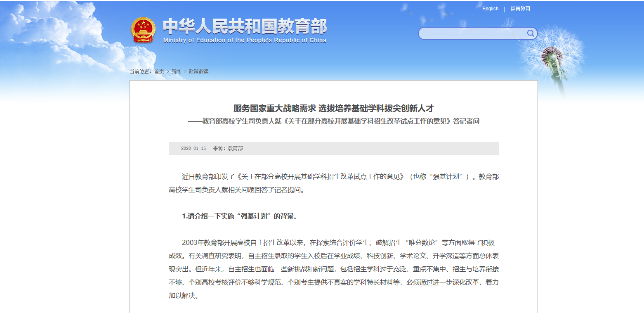The height and width of the screenshot is (313, 644).
Task: Click the source label 来源：教育部
Action: tap(228, 149)
